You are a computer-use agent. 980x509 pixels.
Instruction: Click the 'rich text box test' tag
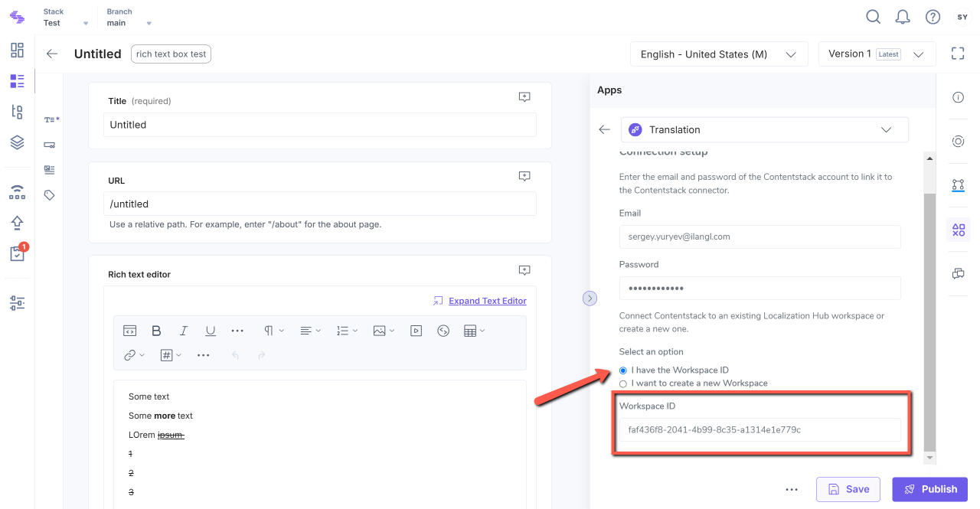[x=171, y=54]
